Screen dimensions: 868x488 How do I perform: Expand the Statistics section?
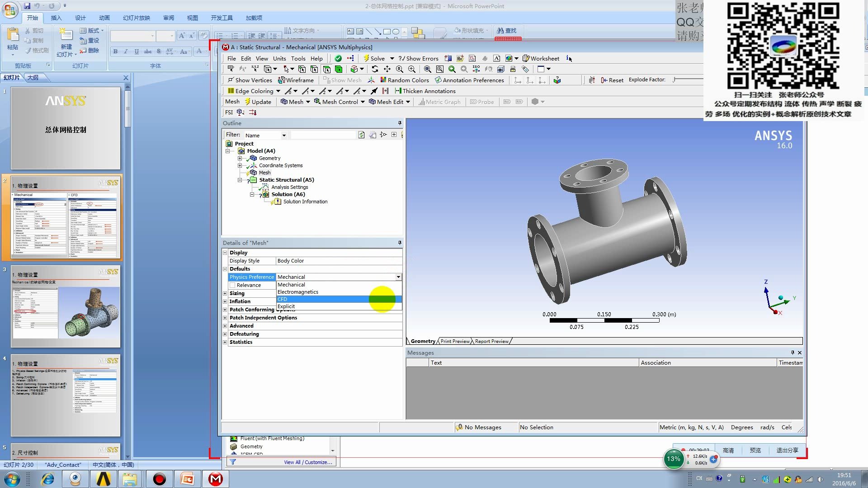[x=225, y=342]
